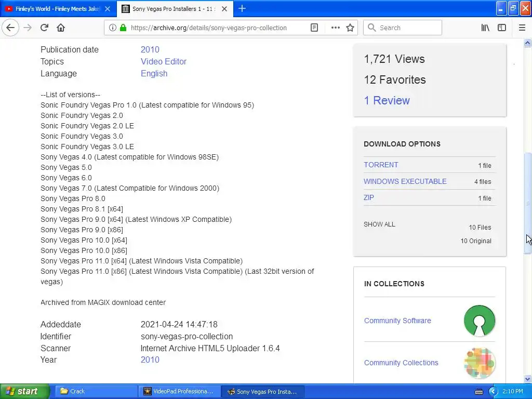The height and width of the screenshot is (399, 532).
Task: Open a new tab with plus button
Action: [x=242, y=8]
